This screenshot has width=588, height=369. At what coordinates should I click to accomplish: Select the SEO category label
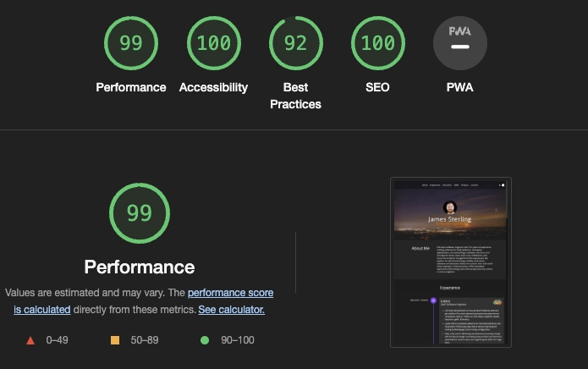coord(377,87)
